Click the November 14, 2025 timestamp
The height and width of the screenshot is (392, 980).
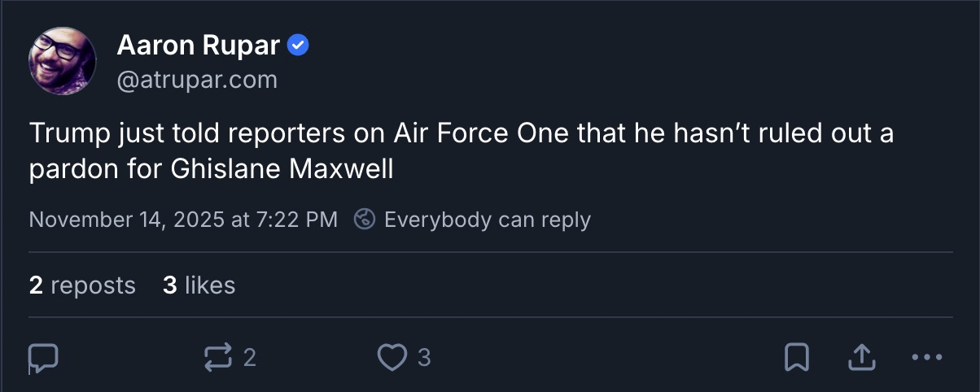click(x=183, y=220)
